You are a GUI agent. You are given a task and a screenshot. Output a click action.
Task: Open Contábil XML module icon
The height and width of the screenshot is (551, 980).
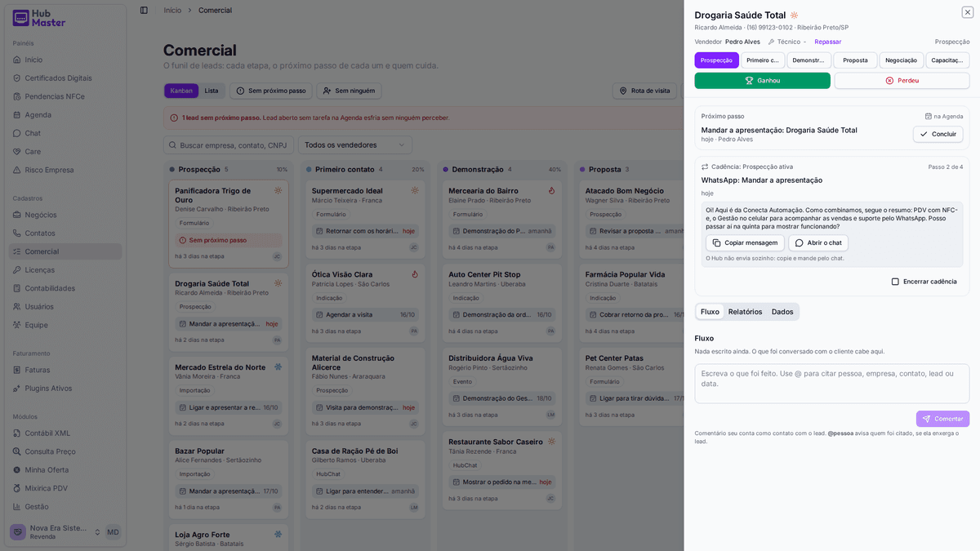click(x=17, y=433)
